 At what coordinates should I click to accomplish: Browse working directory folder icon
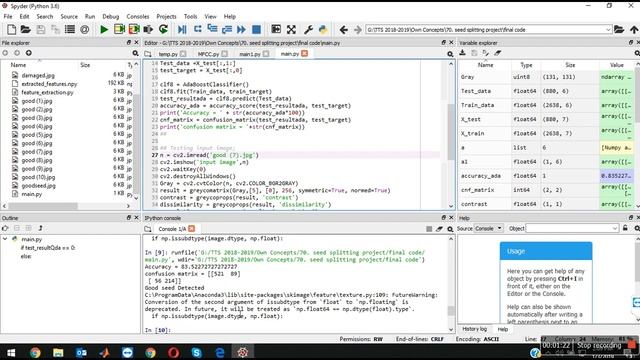pyautogui.click(x=619, y=29)
